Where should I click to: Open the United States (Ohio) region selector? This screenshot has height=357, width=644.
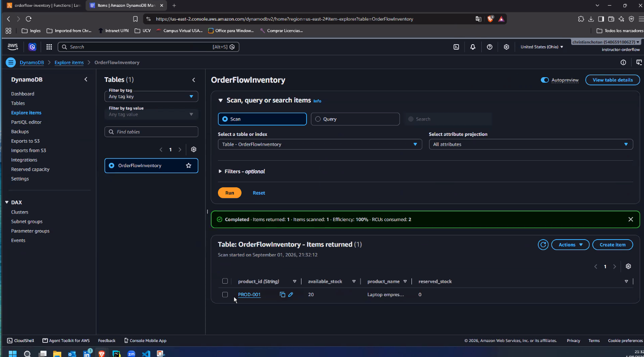coord(542,47)
